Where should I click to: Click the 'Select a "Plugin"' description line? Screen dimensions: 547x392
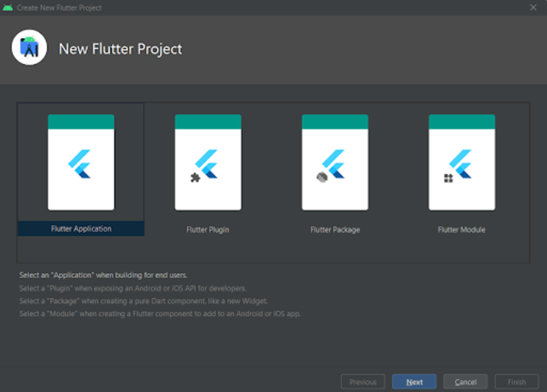[x=132, y=288]
